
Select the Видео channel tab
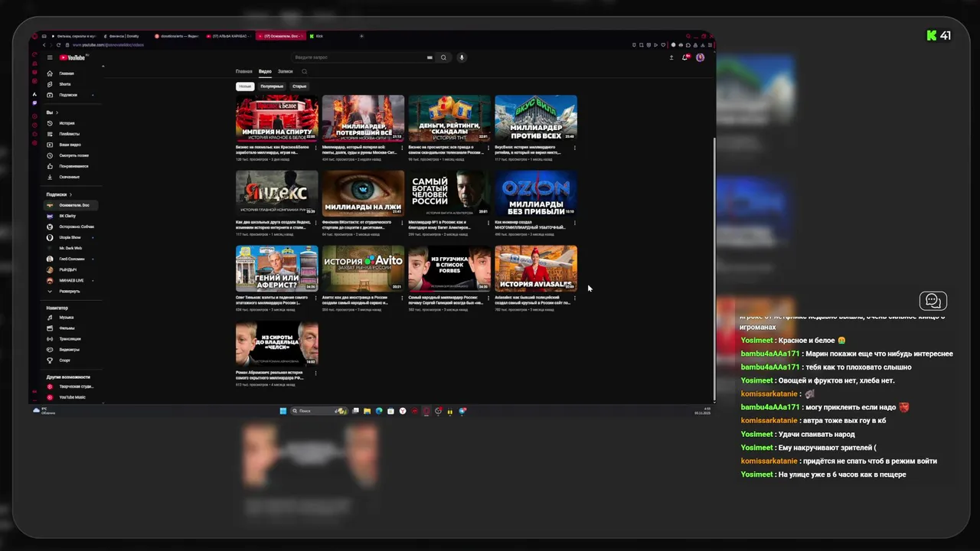click(265, 71)
